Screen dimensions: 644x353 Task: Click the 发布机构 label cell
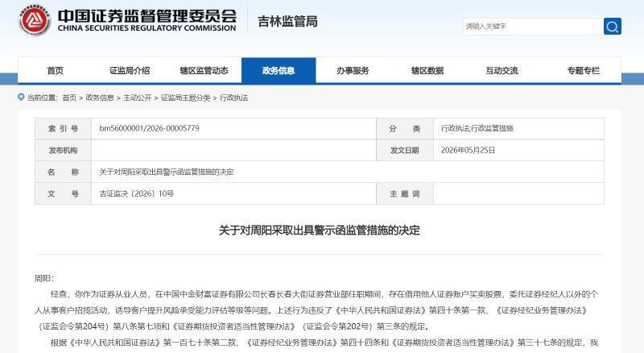(64, 150)
